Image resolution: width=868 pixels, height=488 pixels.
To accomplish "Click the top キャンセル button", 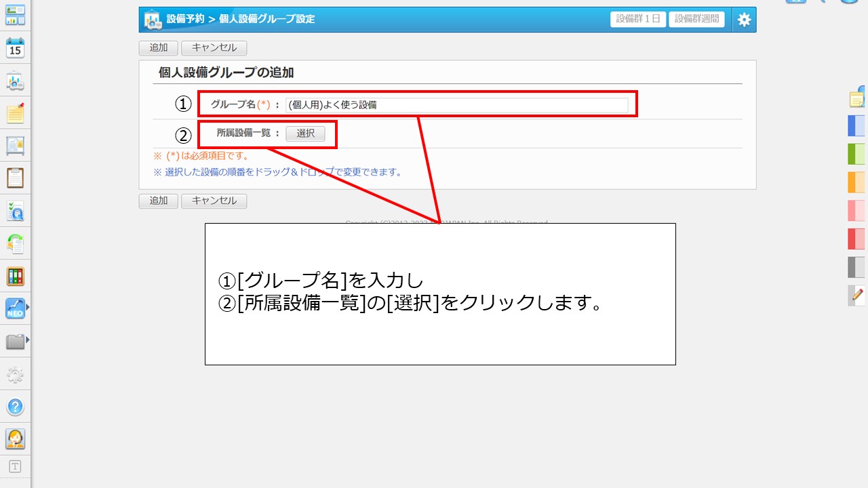I will click(214, 48).
